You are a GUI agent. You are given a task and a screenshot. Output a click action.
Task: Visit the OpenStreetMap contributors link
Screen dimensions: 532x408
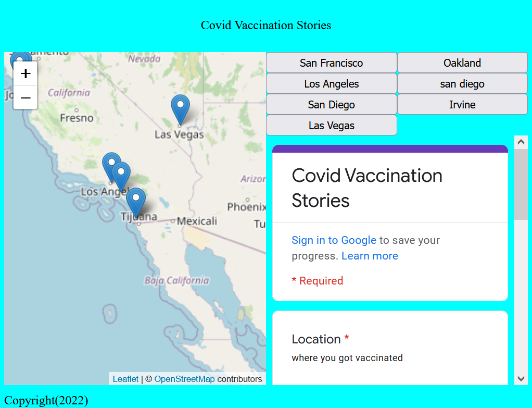[x=184, y=379]
